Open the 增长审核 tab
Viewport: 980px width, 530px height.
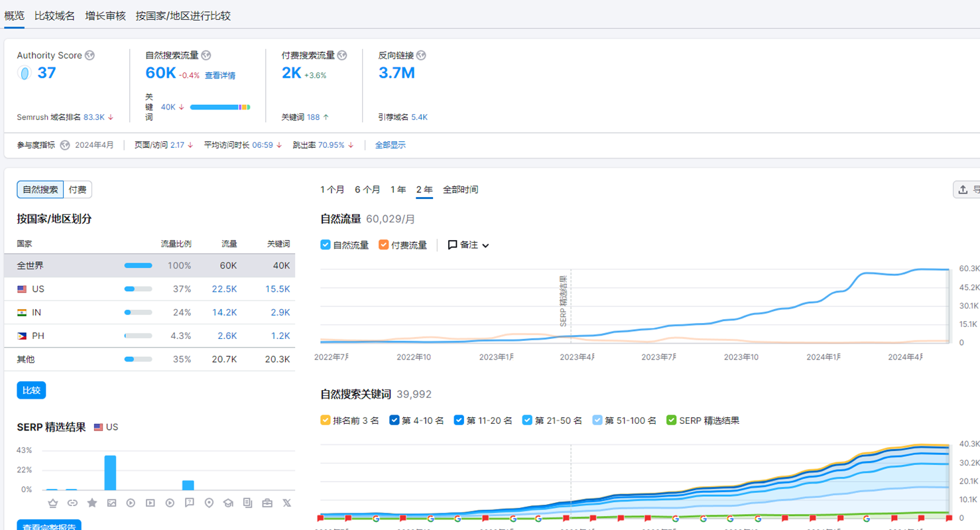[105, 16]
